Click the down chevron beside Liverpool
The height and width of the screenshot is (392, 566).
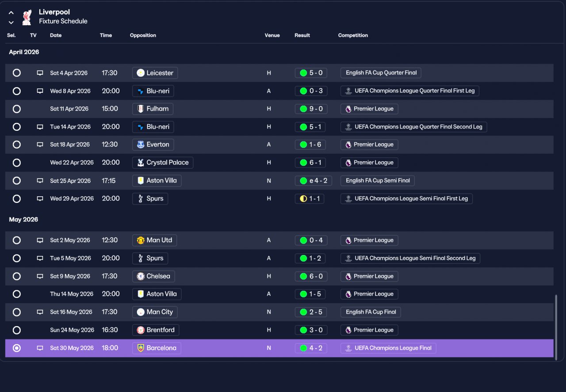(11, 22)
